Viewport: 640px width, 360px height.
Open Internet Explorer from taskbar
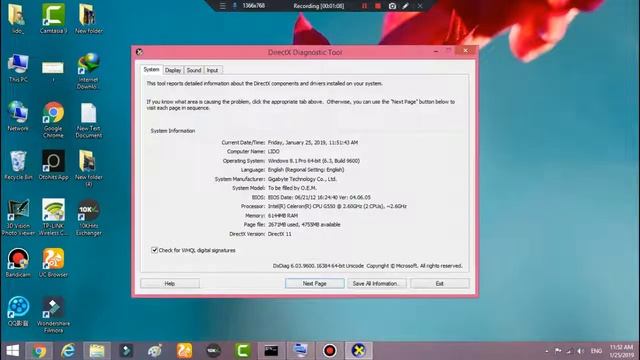pyautogui.click(x=68, y=351)
